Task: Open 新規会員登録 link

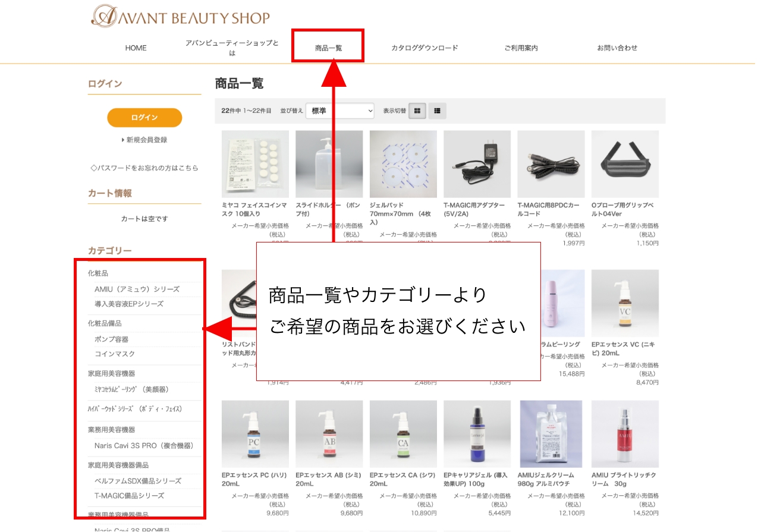Action: (144, 140)
